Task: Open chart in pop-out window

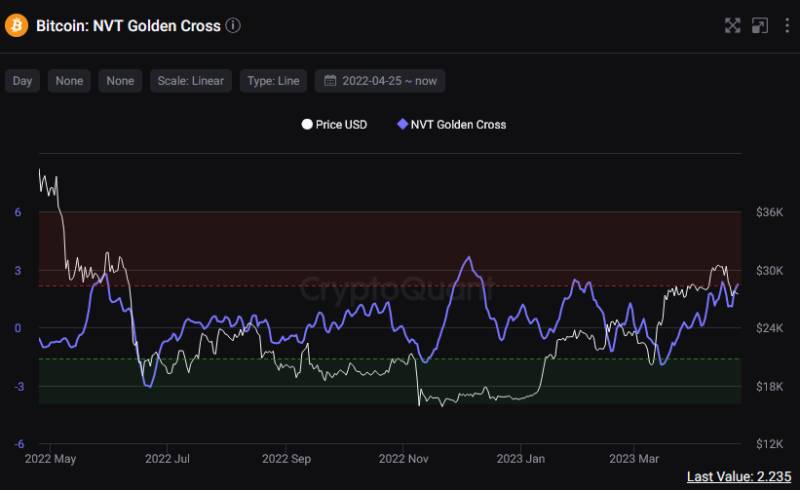Action: tap(759, 26)
